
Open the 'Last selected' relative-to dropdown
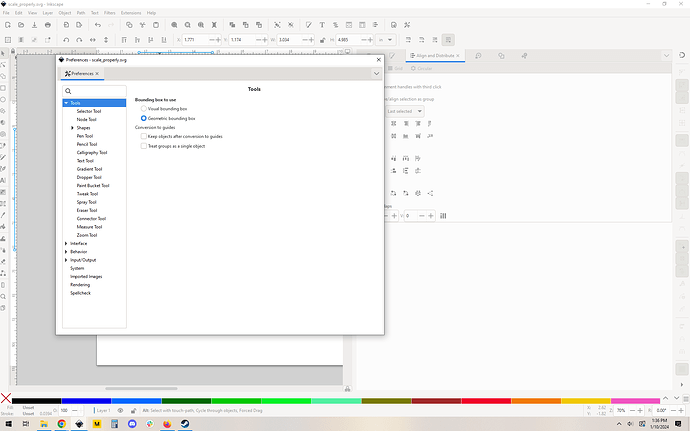(405, 111)
